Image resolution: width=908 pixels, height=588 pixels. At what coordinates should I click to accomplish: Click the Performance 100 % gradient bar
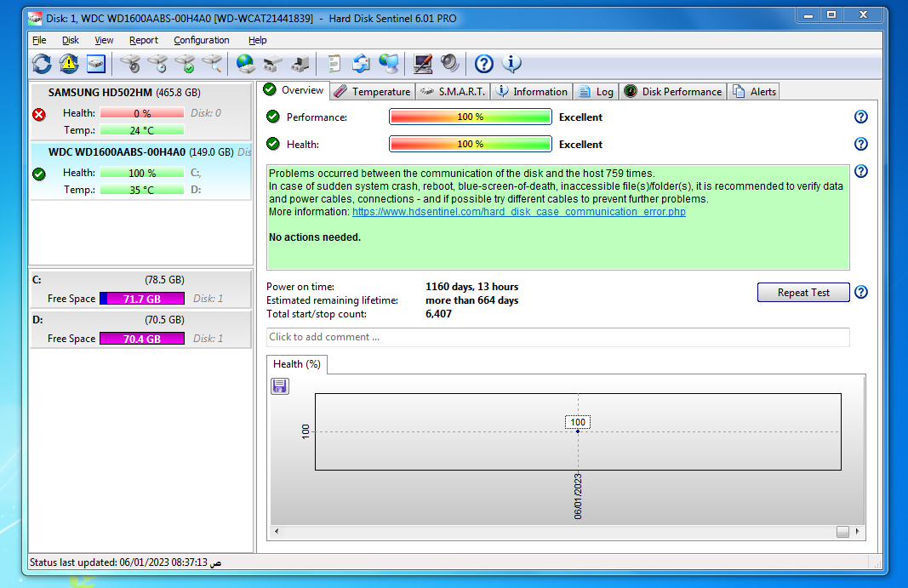pyautogui.click(x=471, y=117)
